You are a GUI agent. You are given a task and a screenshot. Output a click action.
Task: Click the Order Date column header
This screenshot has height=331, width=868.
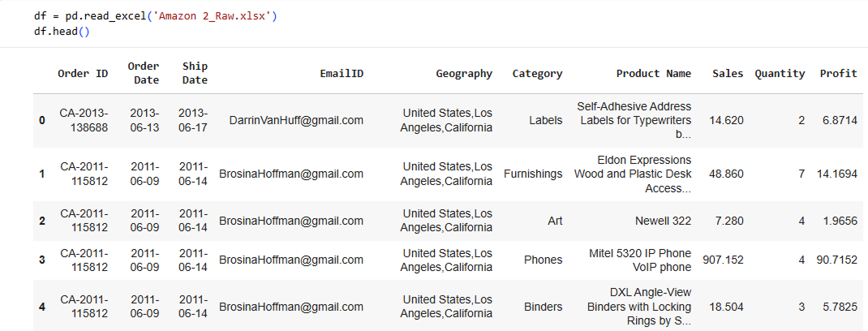143,73
